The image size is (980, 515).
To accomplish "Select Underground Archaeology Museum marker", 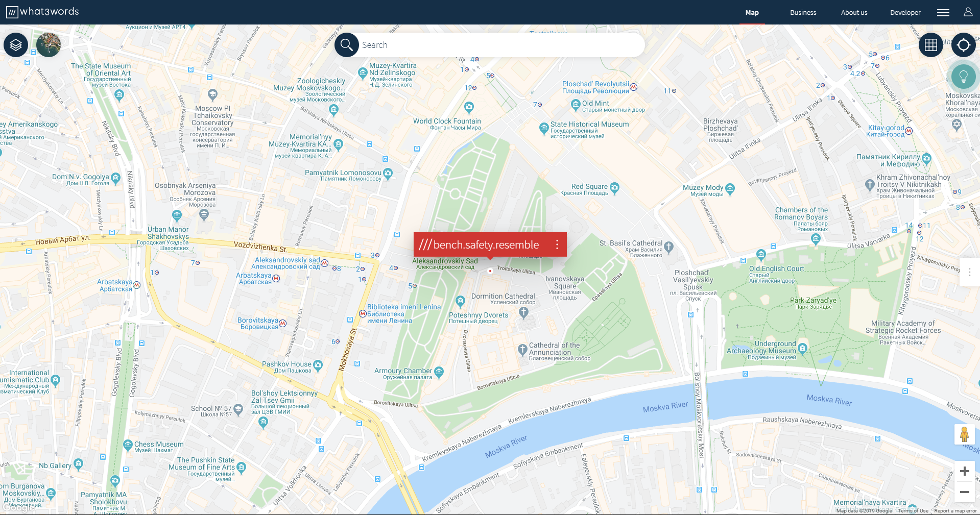I will click(802, 349).
